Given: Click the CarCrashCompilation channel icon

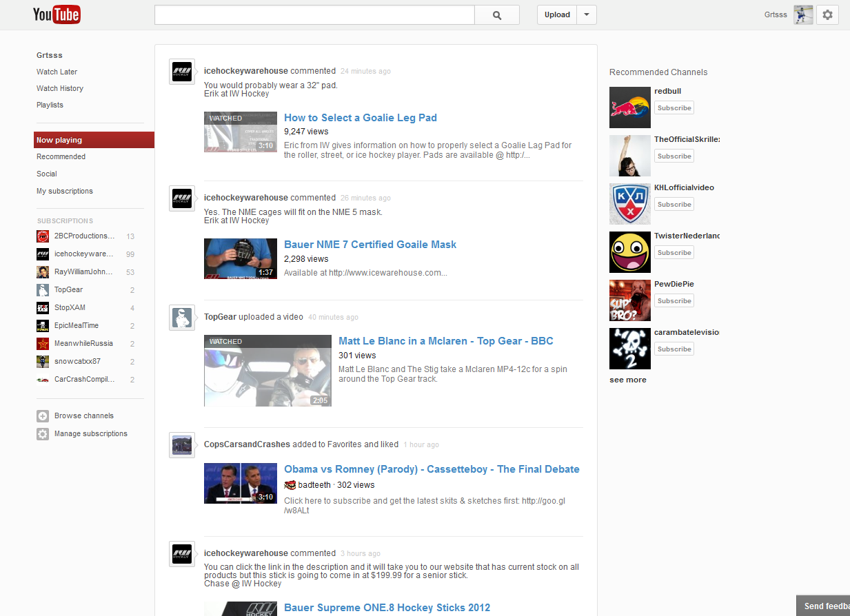Looking at the screenshot, I should coord(43,380).
